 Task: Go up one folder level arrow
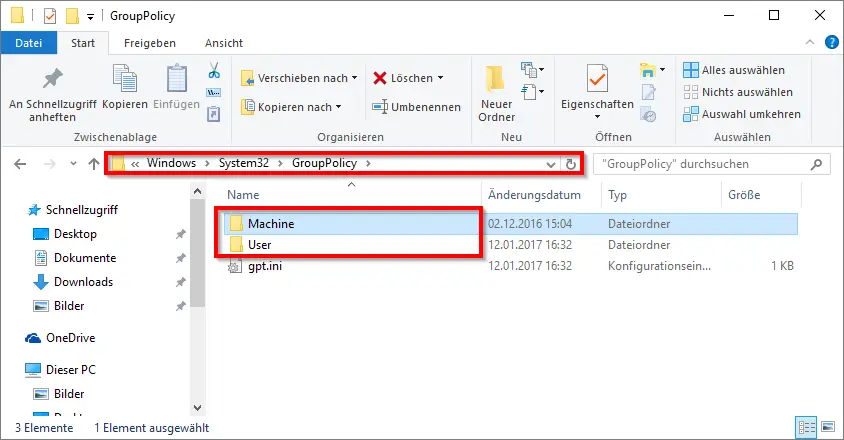click(x=94, y=164)
